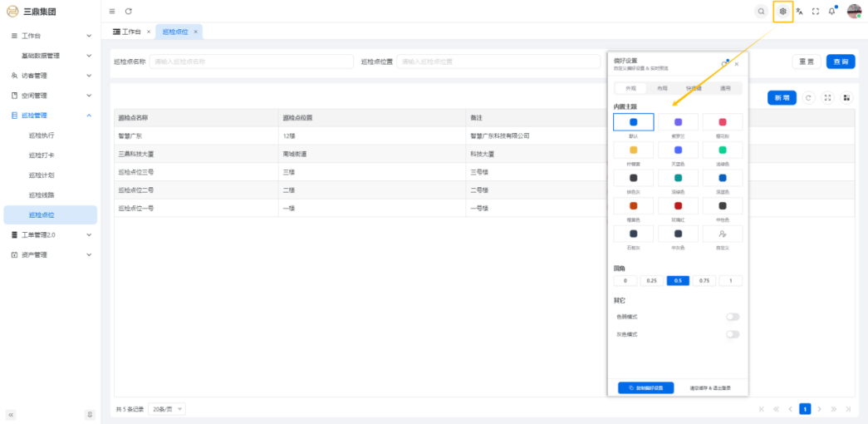Open the preferences gear icon in header
This screenshot has width=868, height=424.
[782, 12]
